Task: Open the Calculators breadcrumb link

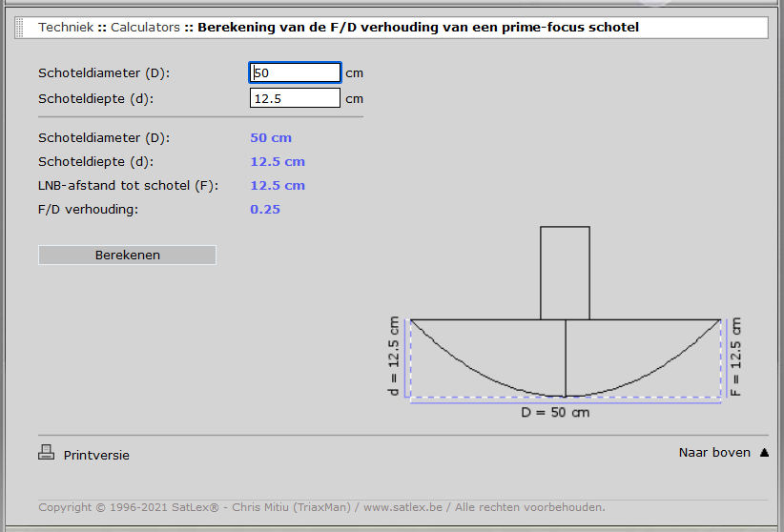Action: coord(145,27)
